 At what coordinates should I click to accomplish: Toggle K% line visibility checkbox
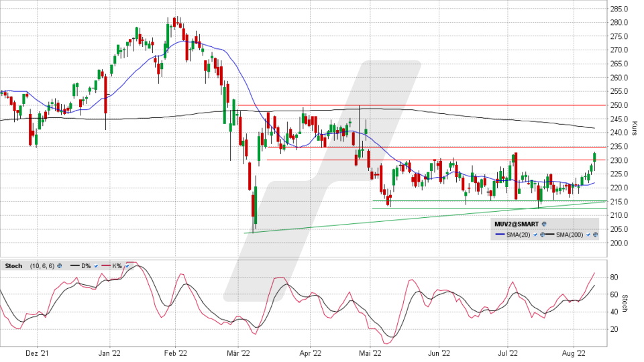coord(127,266)
